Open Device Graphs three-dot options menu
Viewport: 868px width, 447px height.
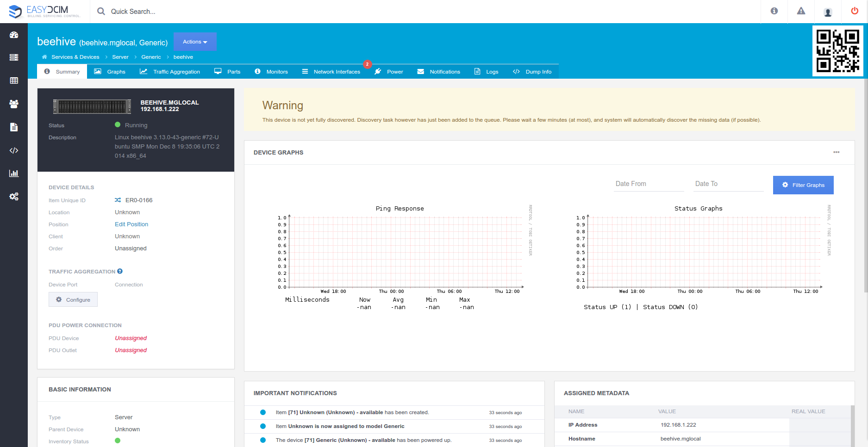pyautogui.click(x=836, y=152)
